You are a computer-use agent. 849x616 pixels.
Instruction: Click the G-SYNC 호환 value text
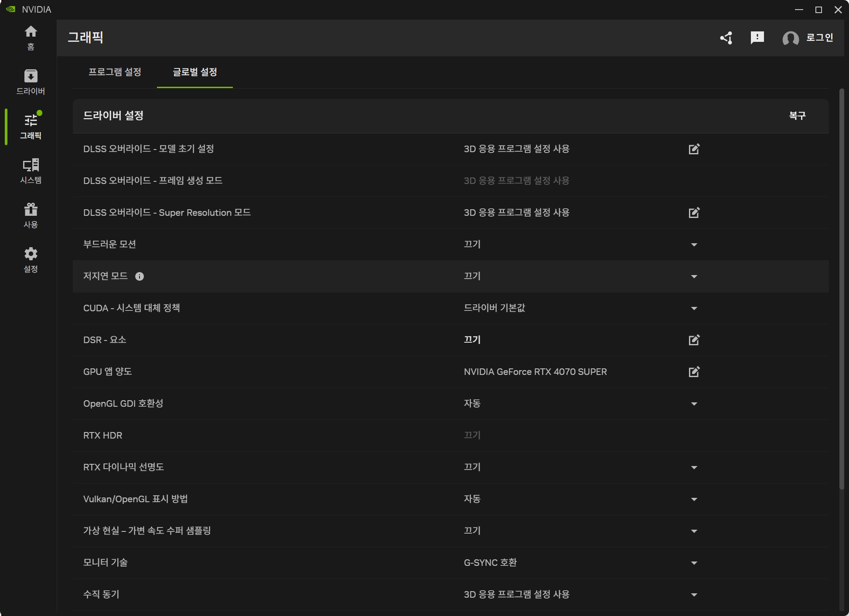tap(490, 563)
